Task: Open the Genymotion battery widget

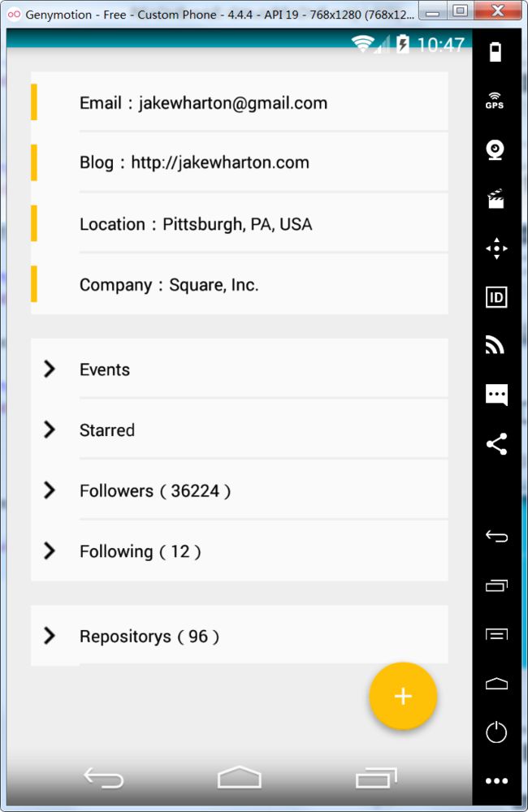Action: (496, 52)
